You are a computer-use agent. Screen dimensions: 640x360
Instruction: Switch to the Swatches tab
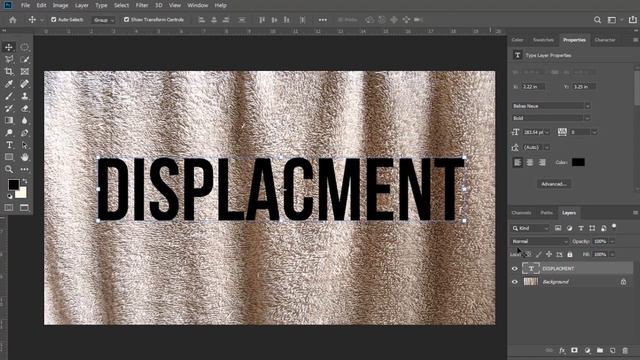click(x=543, y=40)
